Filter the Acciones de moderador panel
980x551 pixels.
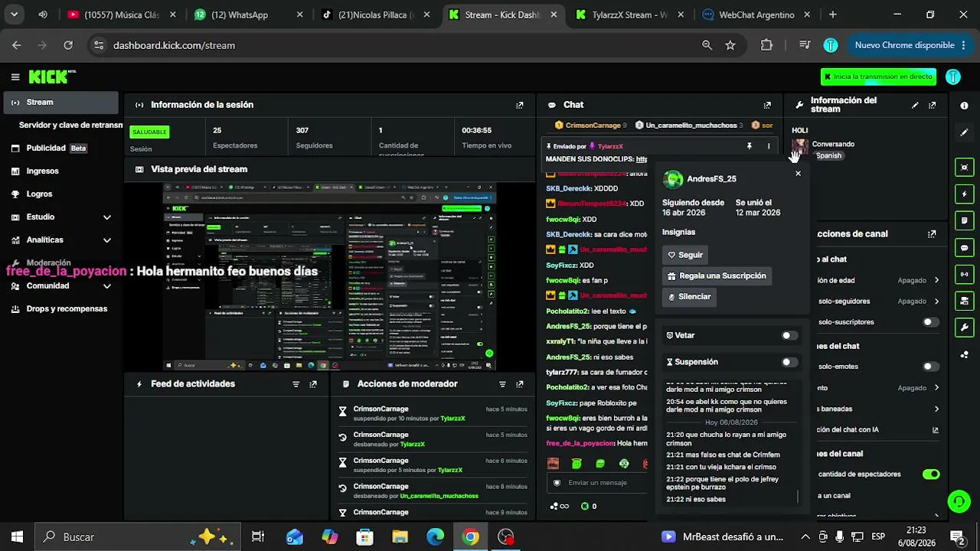pos(503,384)
